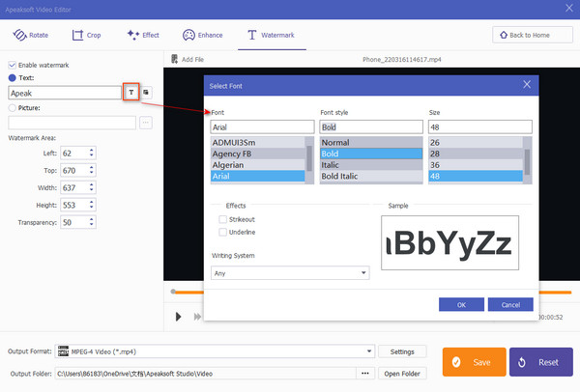Open the Crop tab

[86, 35]
